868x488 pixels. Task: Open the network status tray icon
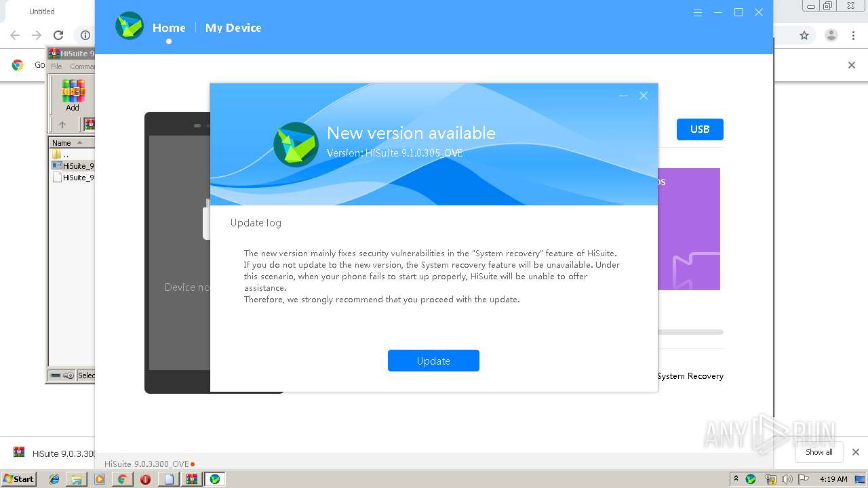click(x=771, y=479)
